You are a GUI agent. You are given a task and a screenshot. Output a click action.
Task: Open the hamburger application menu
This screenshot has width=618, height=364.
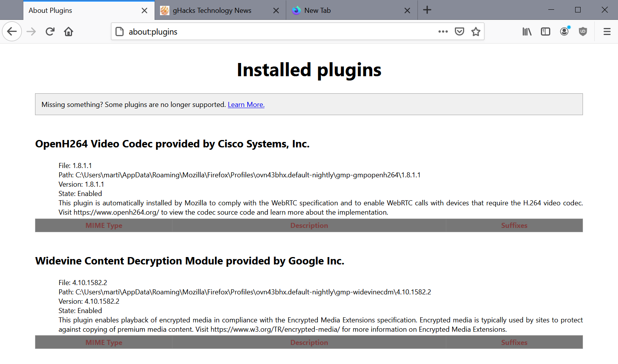coord(607,31)
